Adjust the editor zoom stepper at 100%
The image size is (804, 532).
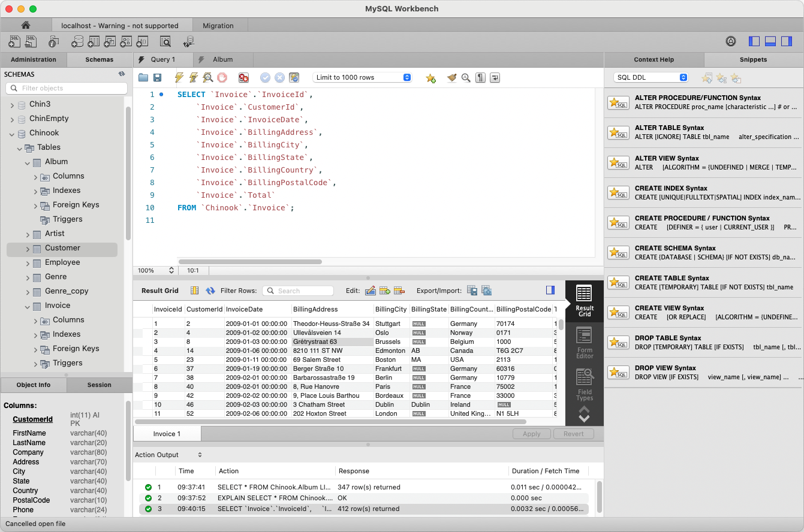coord(171,270)
